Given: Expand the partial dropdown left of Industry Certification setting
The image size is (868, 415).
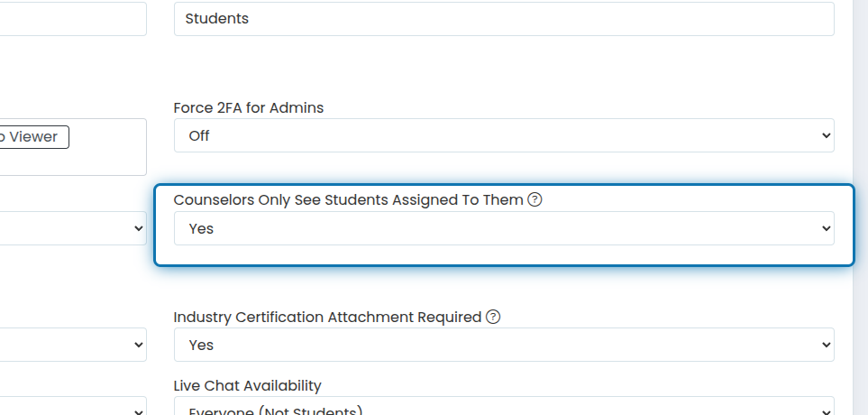Looking at the screenshot, I should point(73,345).
